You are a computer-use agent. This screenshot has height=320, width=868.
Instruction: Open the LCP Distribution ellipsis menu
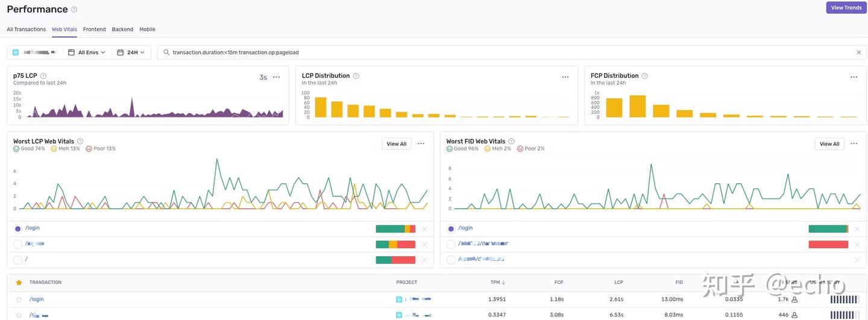coord(565,77)
